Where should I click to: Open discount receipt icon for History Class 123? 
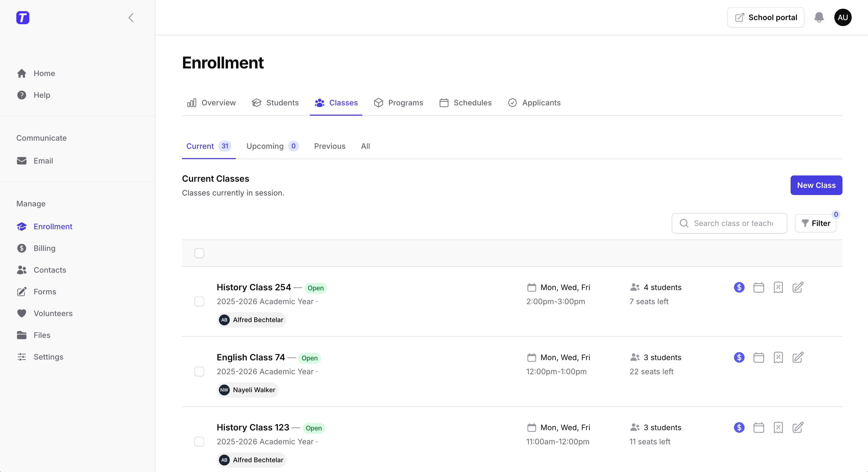(x=778, y=427)
